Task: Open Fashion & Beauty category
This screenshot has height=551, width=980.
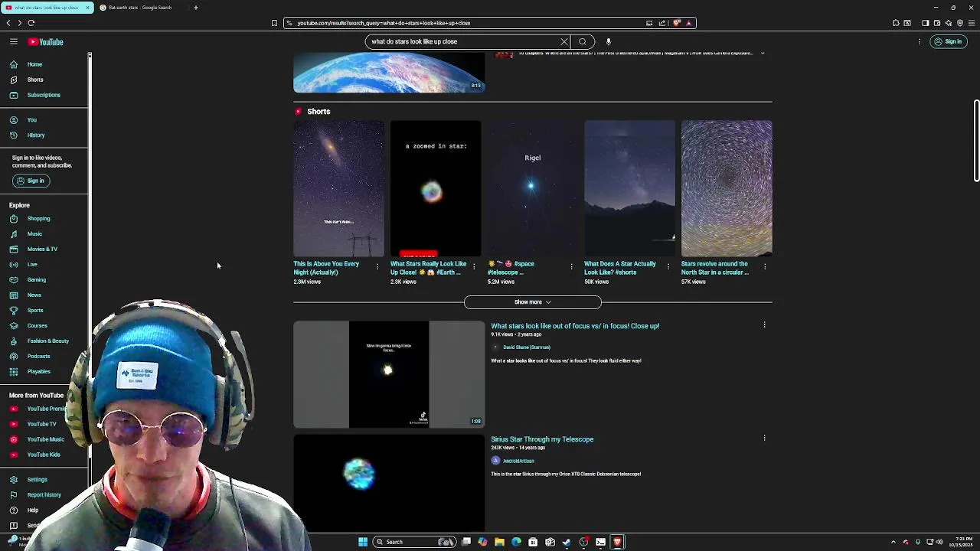Action: click(47, 341)
